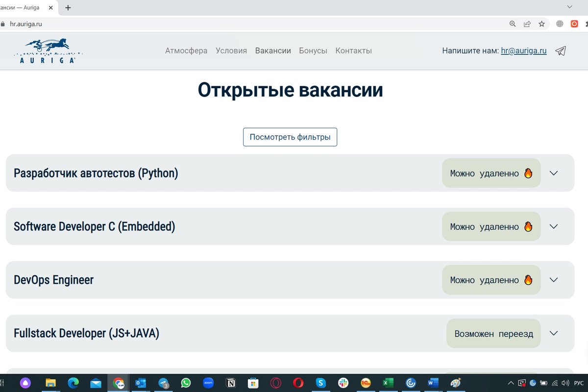588x392 pixels.
Task: Bookmark this page with the star icon
Action: click(x=541, y=24)
